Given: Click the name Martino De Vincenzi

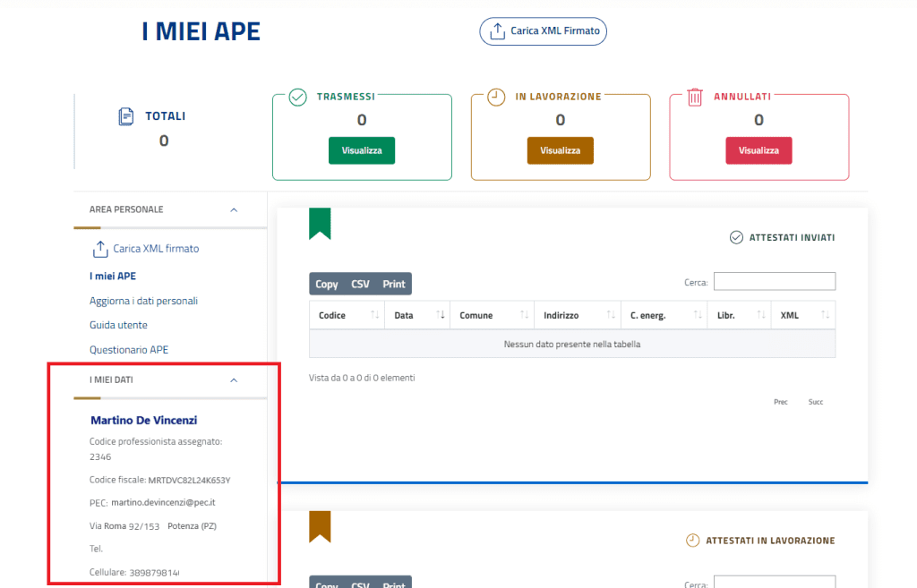Looking at the screenshot, I should pos(144,421).
